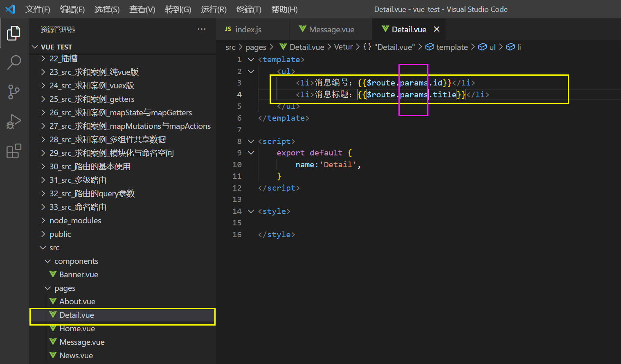Open the 文件(F) menu
621x364 pixels.
coord(38,9)
